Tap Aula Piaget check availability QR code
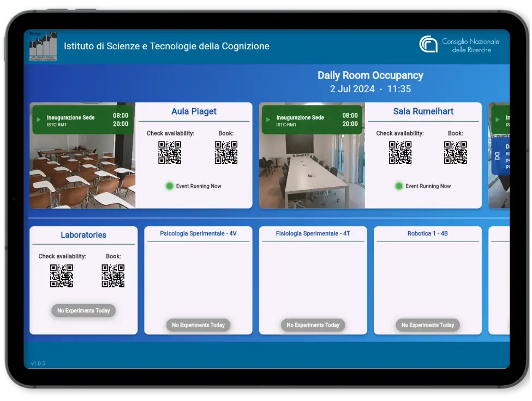Viewport: 532px width, 401px height. [170, 152]
